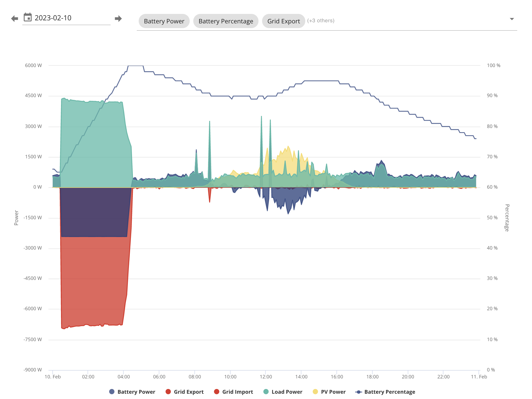
Task: Click the 0 W axis label
Action: 38,187
